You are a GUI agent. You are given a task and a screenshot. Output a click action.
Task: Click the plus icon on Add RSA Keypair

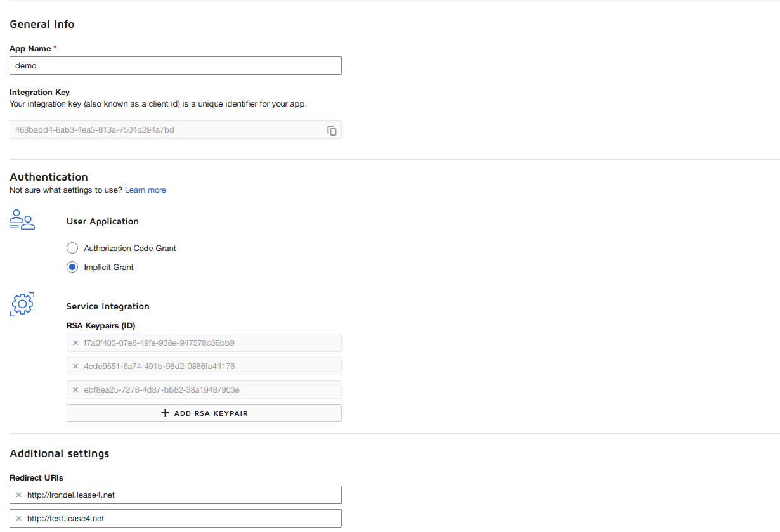(x=166, y=413)
